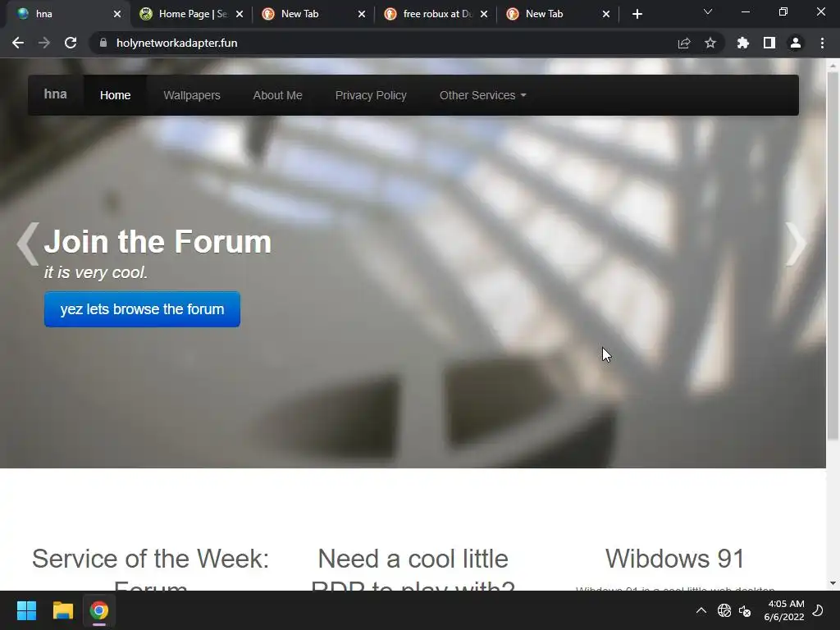This screenshot has height=630, width=840.
Task: Open the Chrome profile avatar icon
Action: 796,43
